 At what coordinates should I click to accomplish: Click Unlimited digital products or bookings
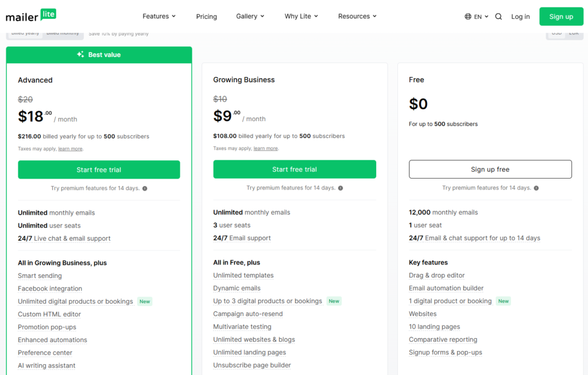75,301
